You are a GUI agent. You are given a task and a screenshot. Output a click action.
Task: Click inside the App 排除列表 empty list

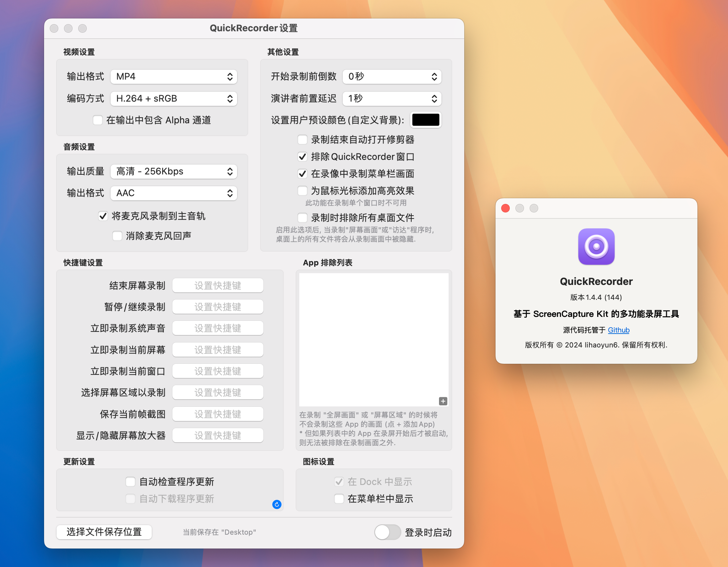374,340
